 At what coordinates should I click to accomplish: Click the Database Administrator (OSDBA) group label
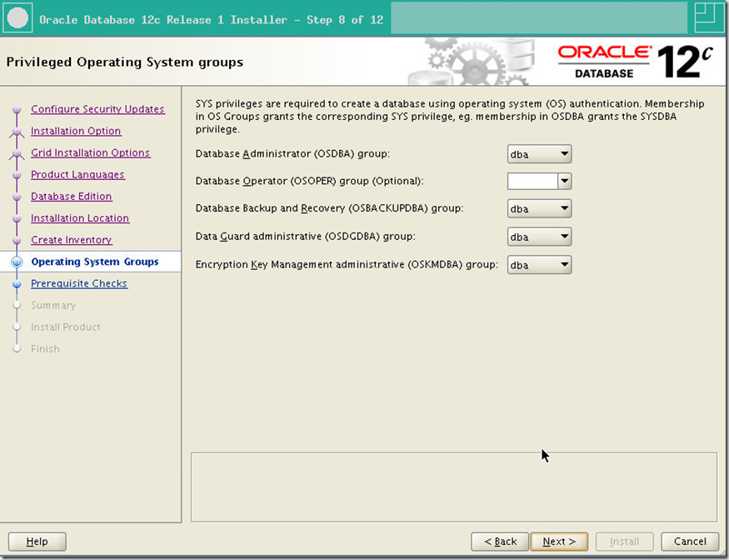tap(292, 154)
